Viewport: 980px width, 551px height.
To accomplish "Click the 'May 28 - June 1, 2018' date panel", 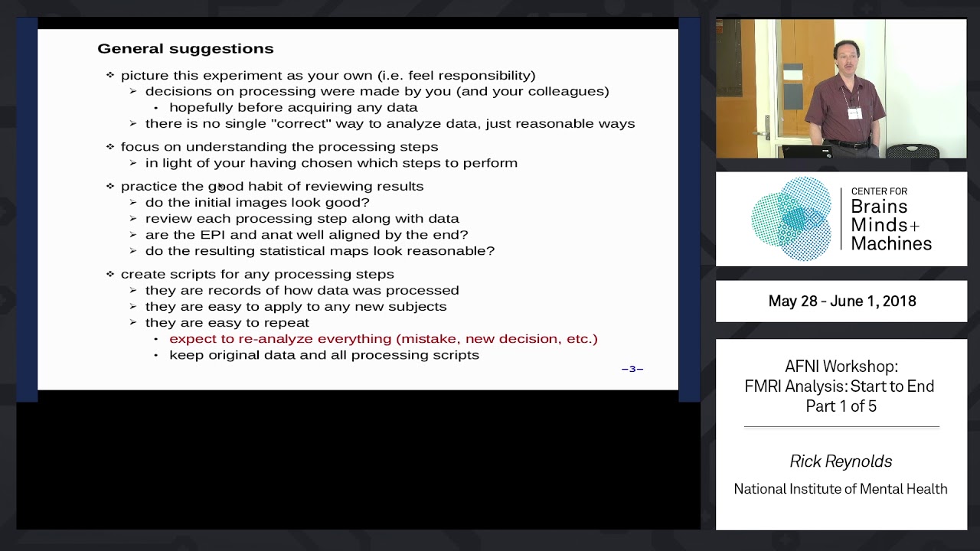I will (x=841, y=301).
